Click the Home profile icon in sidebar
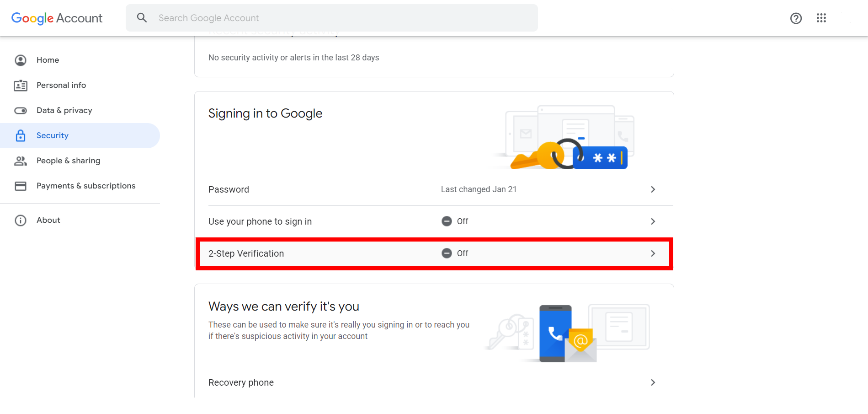The height and width of the screenshot is (414, 868). point(21,60)
